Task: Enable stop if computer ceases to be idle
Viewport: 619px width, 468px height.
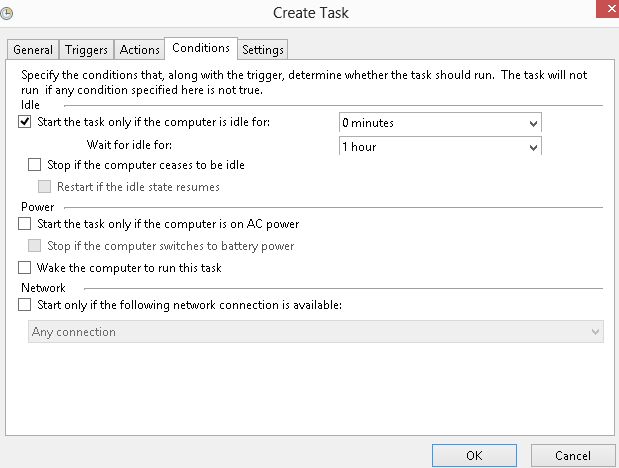Action: [35, 165]
